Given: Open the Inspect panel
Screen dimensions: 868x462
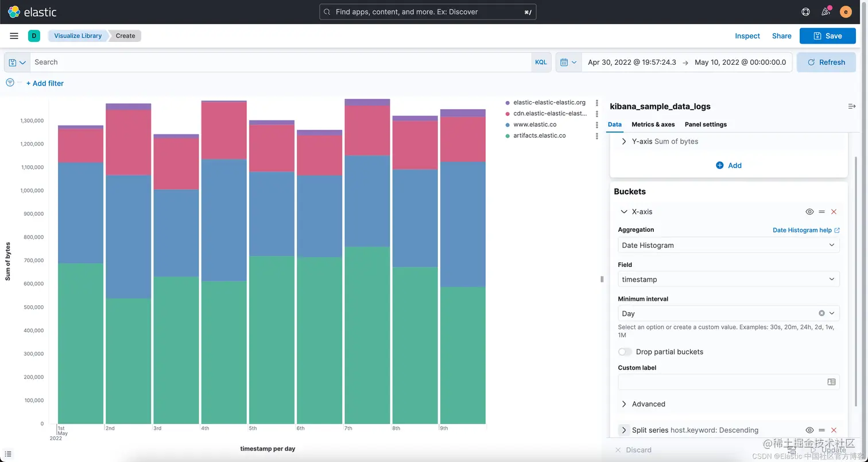Looking at the screenshot, I should (747, 36).
